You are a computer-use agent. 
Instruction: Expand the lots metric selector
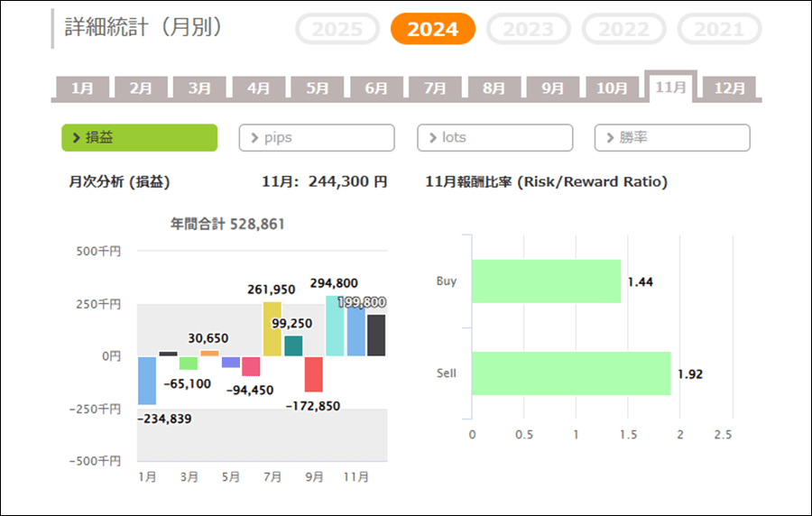click(494, 138)
